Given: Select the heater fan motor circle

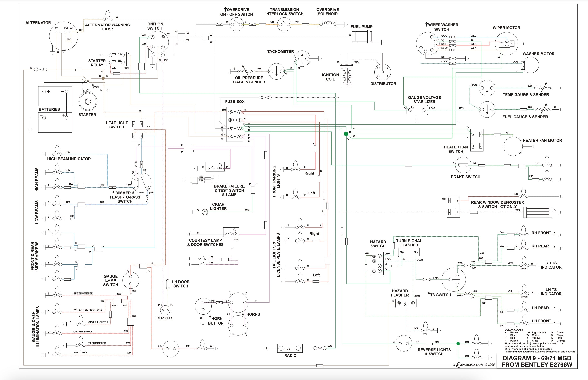Looking at the screenshot, I should click(x=513, y=147).
